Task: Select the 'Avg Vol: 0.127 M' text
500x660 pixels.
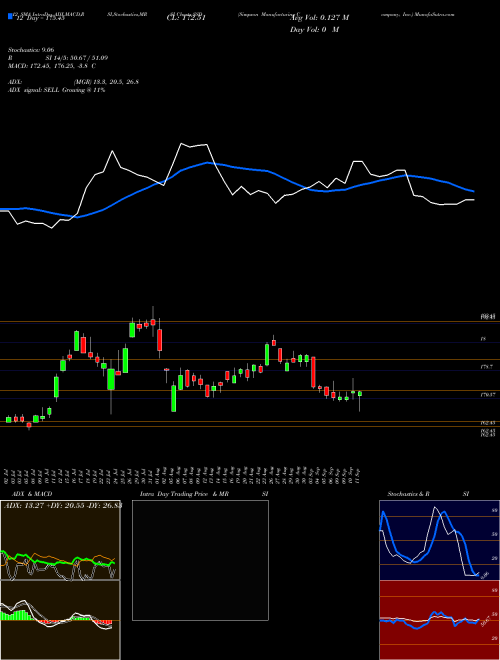Action: [319, 18]
